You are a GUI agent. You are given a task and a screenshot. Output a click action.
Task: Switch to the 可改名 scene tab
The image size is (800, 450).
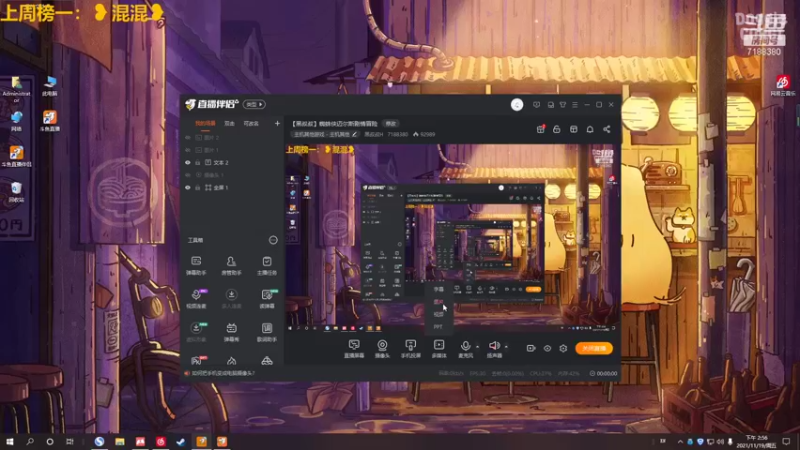tap(251, 123)
